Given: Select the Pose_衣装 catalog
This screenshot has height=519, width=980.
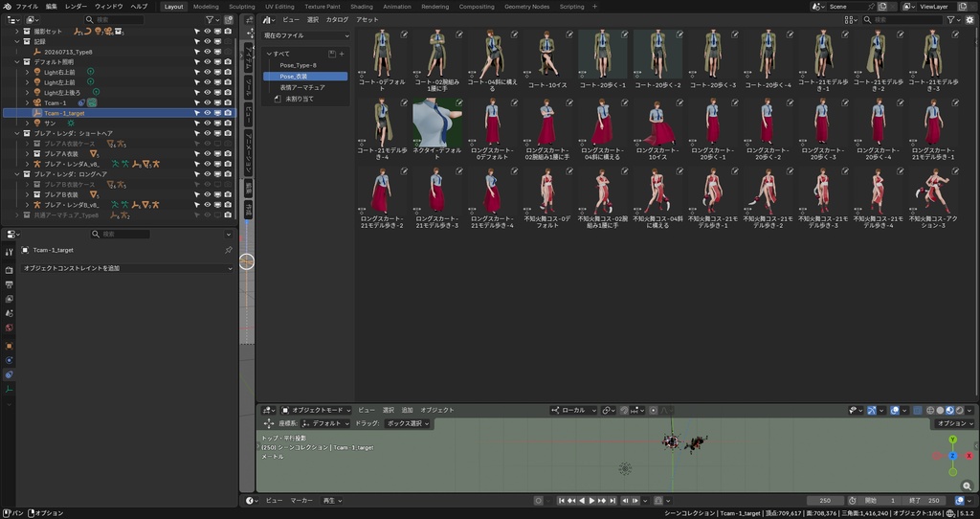Looking at the screenshot, I should tap(305, 77).
